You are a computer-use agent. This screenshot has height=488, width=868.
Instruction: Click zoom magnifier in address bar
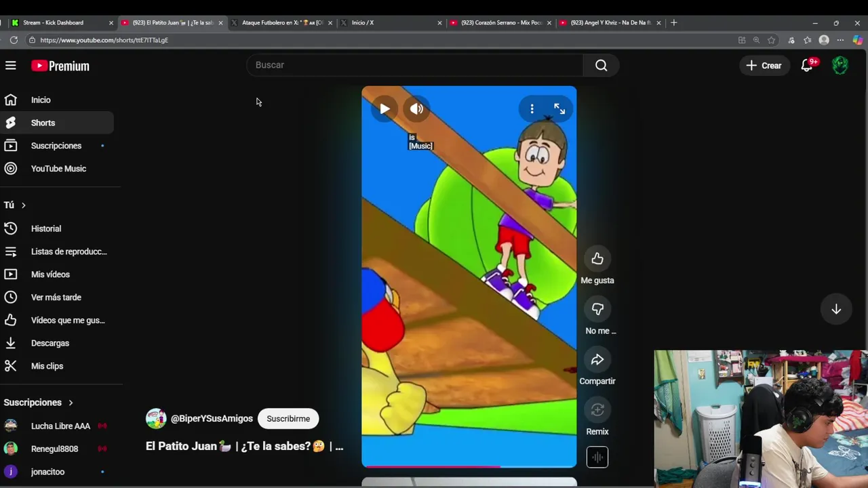[x=756, y=40]
